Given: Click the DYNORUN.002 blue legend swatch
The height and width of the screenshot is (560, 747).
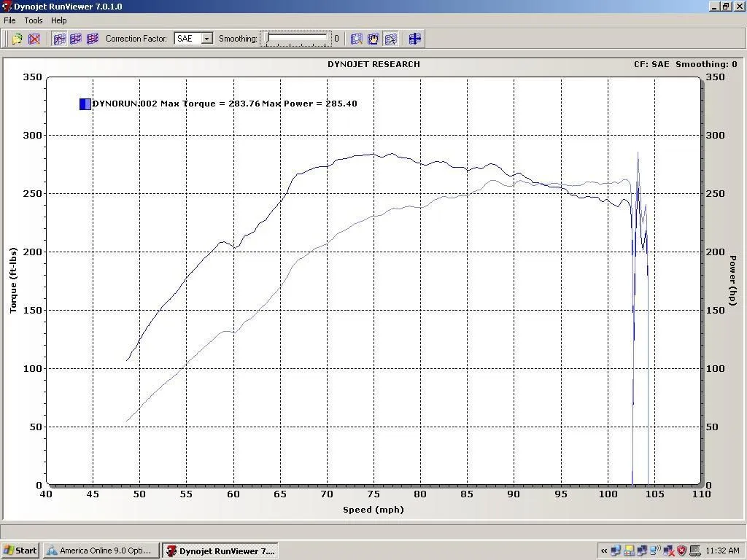Looking at the screenshot, I should point(85,104).
